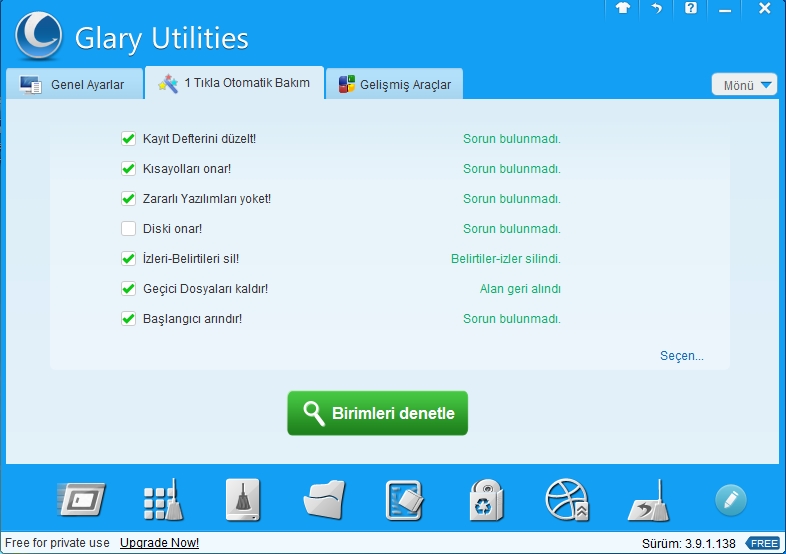
Task: Click Sorun bulunmadı result for Başlangıcı arındır
Action: (x=512, y=319)
